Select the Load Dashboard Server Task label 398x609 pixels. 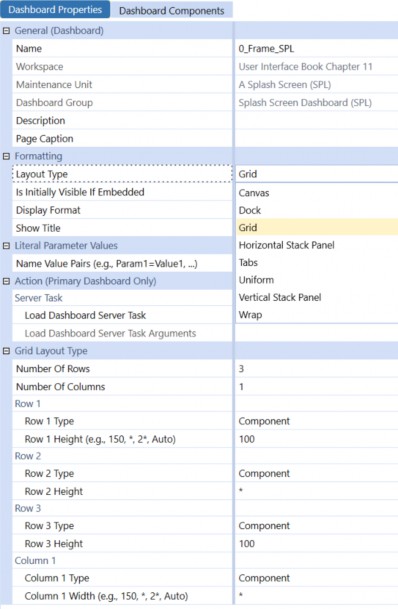coord(85,315)
